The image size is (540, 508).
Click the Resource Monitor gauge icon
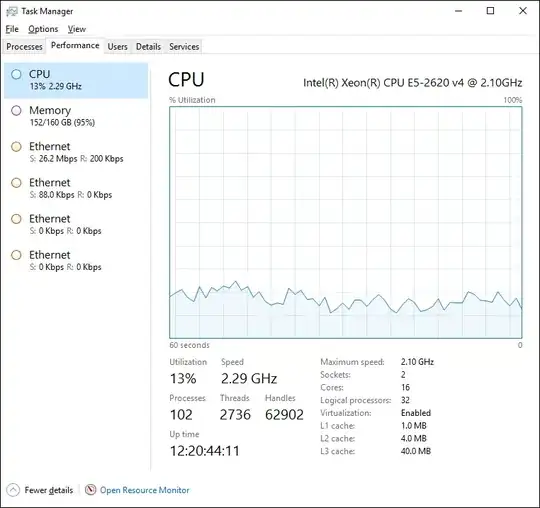tap(90, 490)
